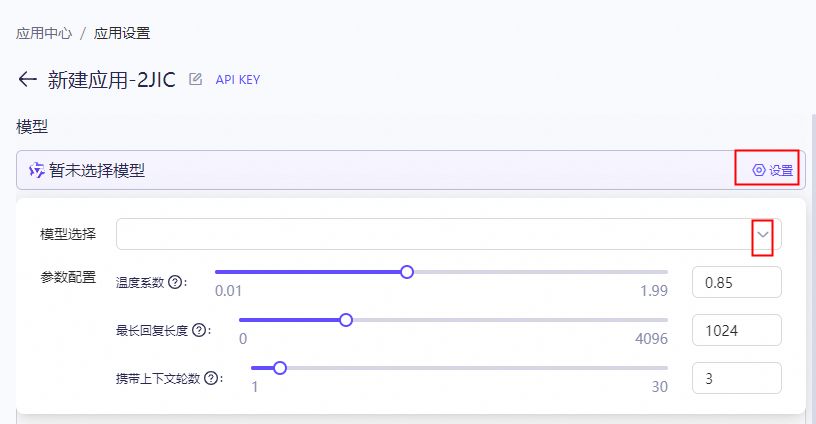Click the back arrow beside 新建应用-2JIC
The height and width of the screenshot is (424, 816).
pyautogui.click(x=27, y=80)
